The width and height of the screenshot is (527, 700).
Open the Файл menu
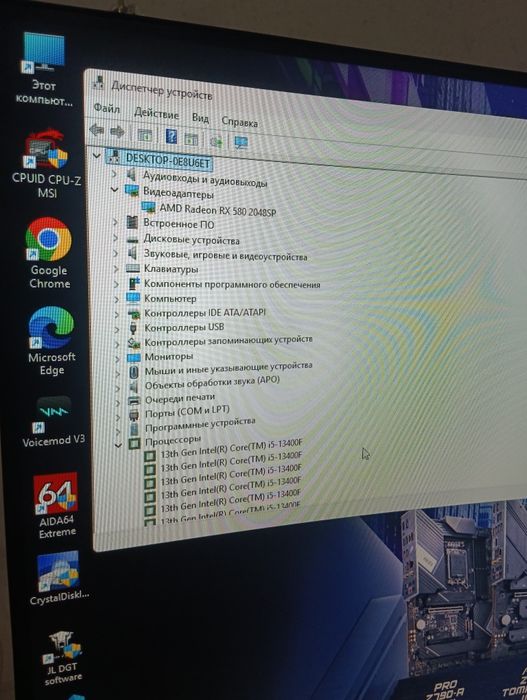click(107, 108)
